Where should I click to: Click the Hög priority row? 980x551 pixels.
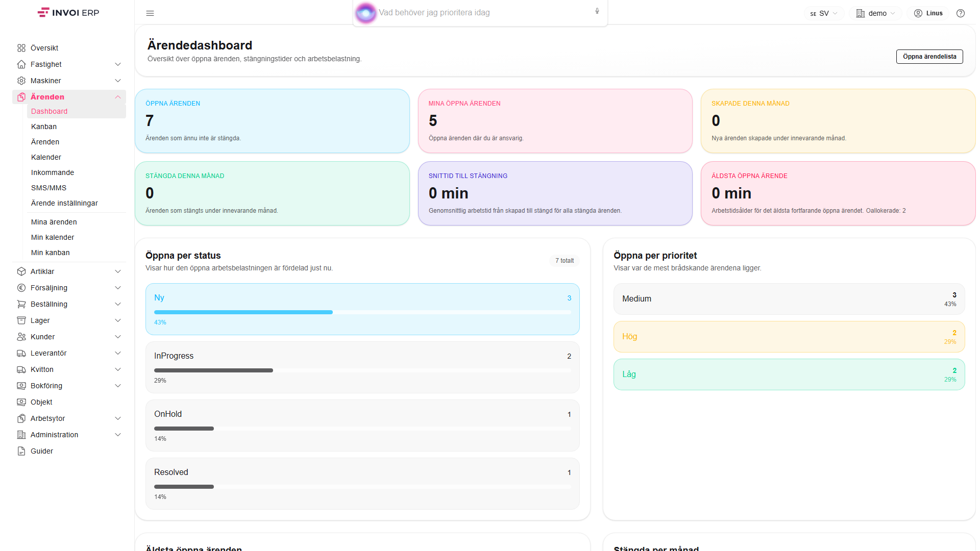(789, 337)
